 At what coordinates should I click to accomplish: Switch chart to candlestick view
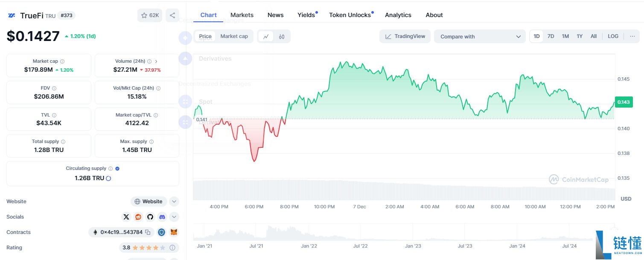tap(282, 36)
